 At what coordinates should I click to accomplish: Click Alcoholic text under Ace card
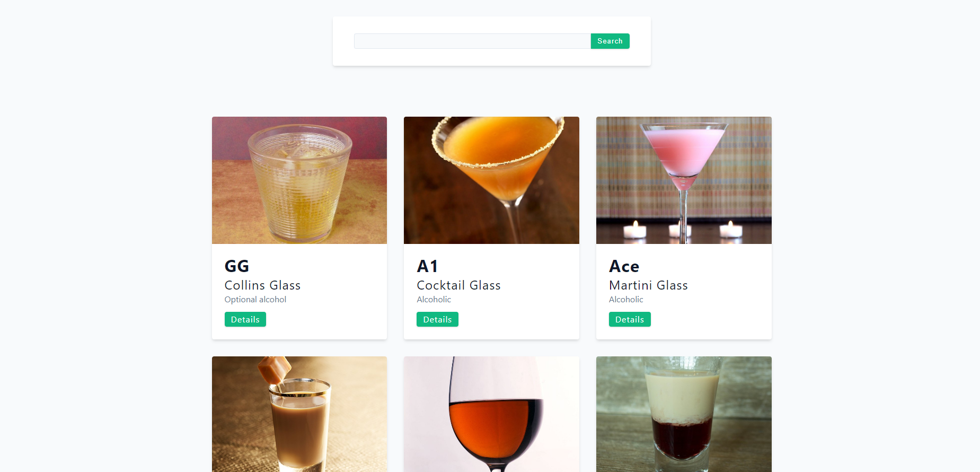[626, 300]
